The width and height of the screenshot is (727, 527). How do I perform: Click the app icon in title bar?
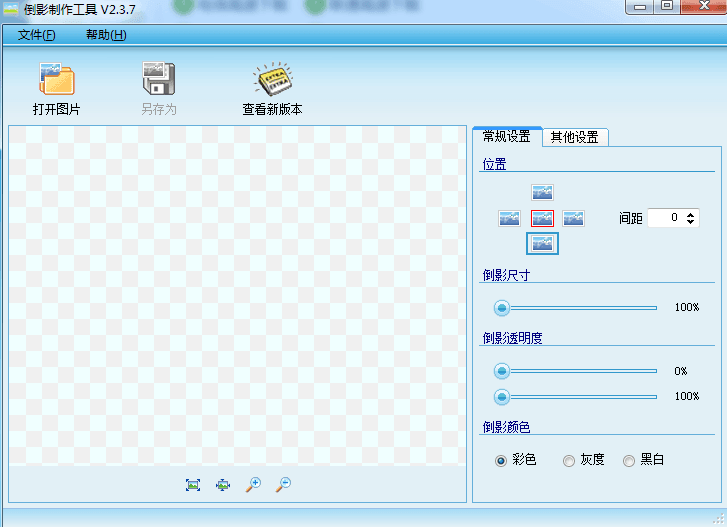click(10, 9)
